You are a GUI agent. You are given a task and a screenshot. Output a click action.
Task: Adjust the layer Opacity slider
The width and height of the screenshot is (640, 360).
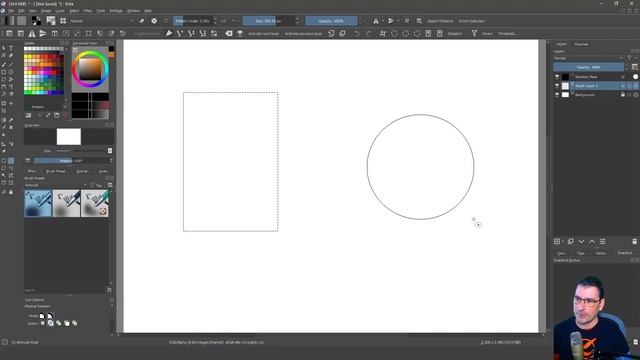click(589, 67)
